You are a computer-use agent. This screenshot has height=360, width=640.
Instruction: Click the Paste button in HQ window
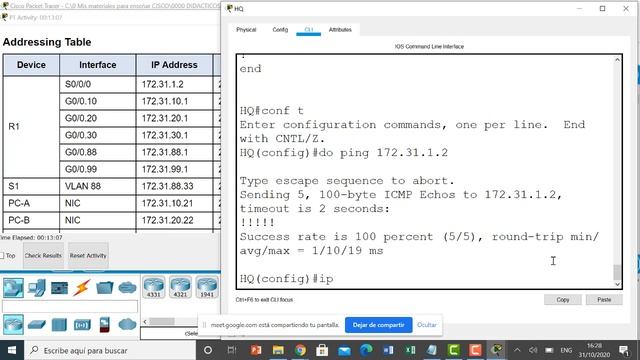tap(604, 300)
